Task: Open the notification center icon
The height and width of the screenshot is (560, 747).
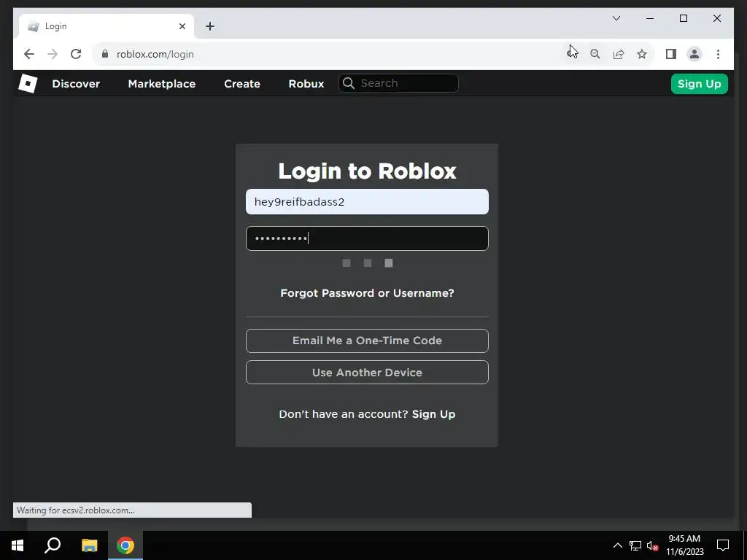Action: pos(723,545)
